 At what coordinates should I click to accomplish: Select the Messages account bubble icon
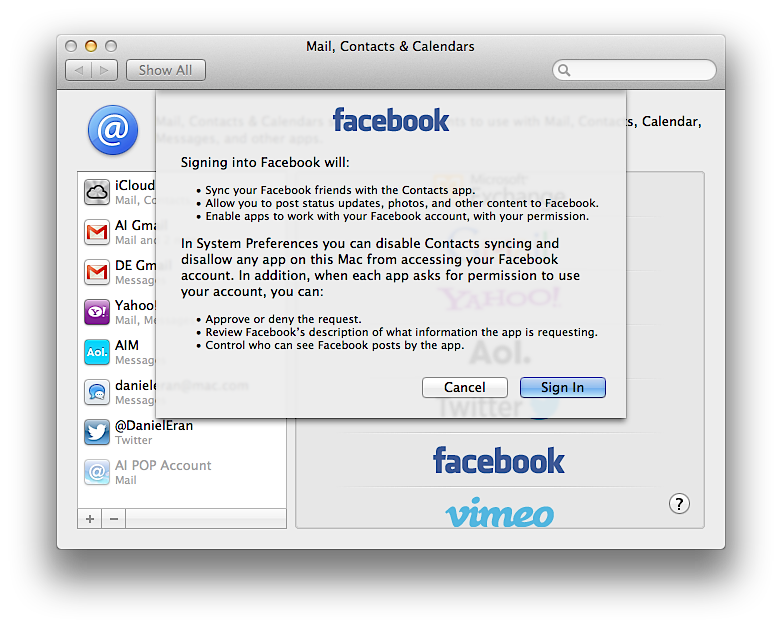click(x=97, y=392)
